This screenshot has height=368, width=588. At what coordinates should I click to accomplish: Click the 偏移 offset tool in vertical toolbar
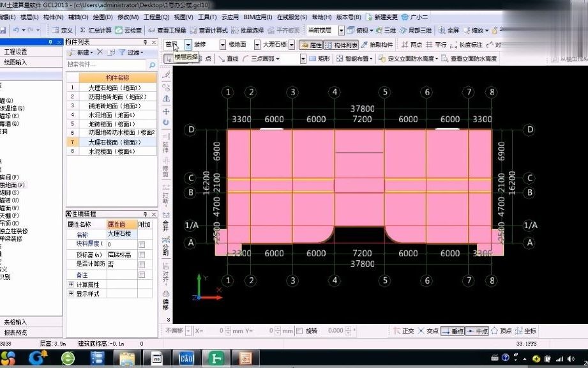point(166,300)
